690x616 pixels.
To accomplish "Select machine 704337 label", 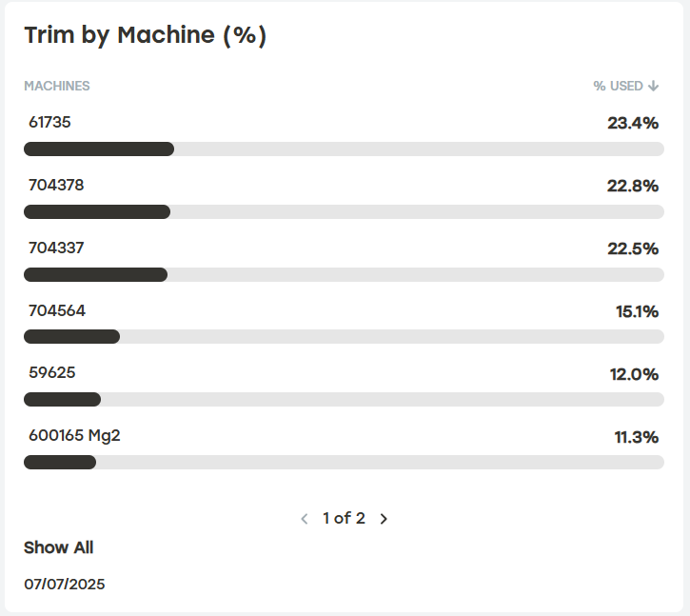I will pos(56,248).
